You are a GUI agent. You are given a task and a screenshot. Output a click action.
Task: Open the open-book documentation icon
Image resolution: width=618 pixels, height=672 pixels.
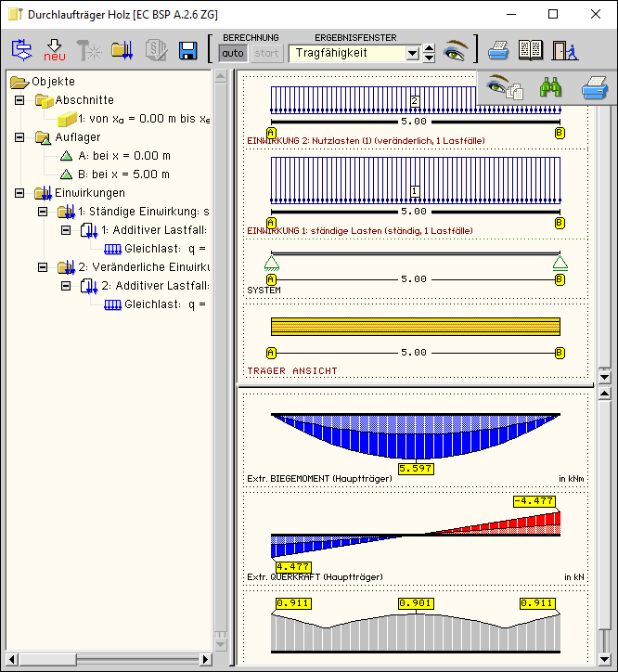coord(531,50)
